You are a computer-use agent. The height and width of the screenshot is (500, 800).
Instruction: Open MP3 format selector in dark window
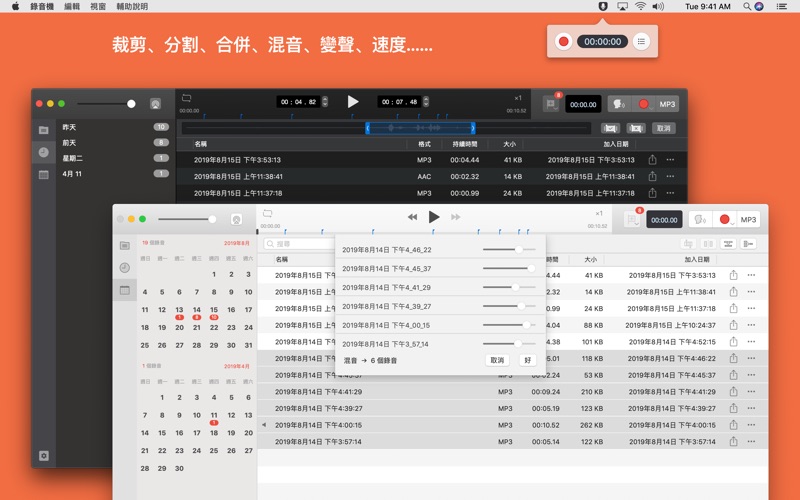(x=667, y=104)
